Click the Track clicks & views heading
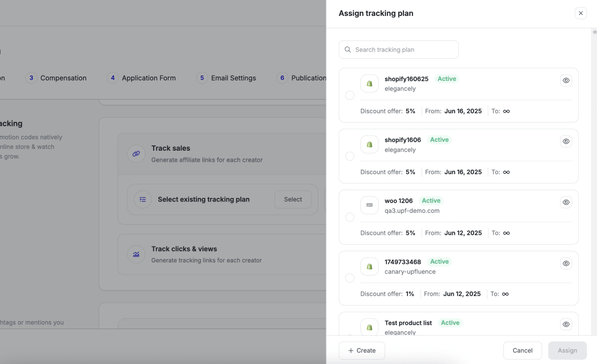Image resolution: width=597 pixels, height=364 pixels. coord(184,249)
